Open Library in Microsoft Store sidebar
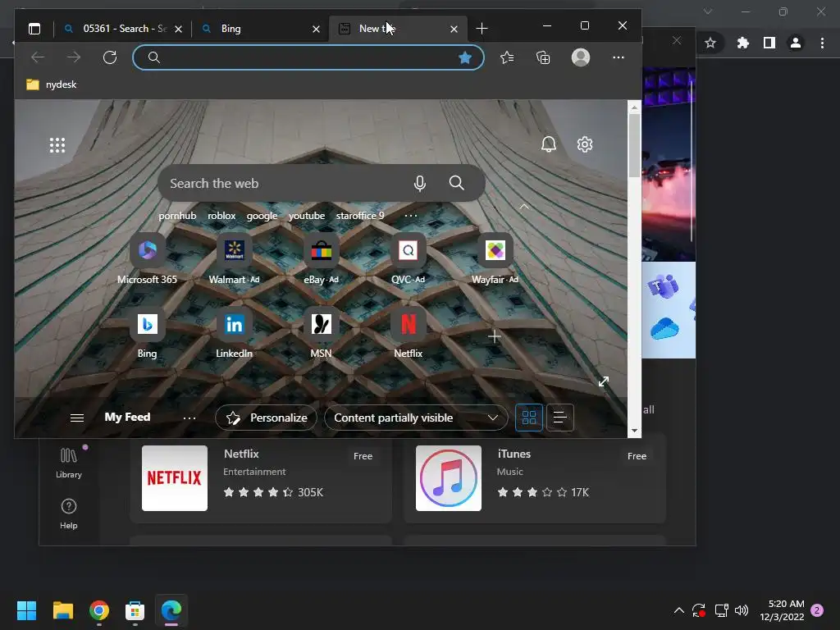Image resolution: width=840 pixels, height=630 pixels. click(x=69, y=463)
